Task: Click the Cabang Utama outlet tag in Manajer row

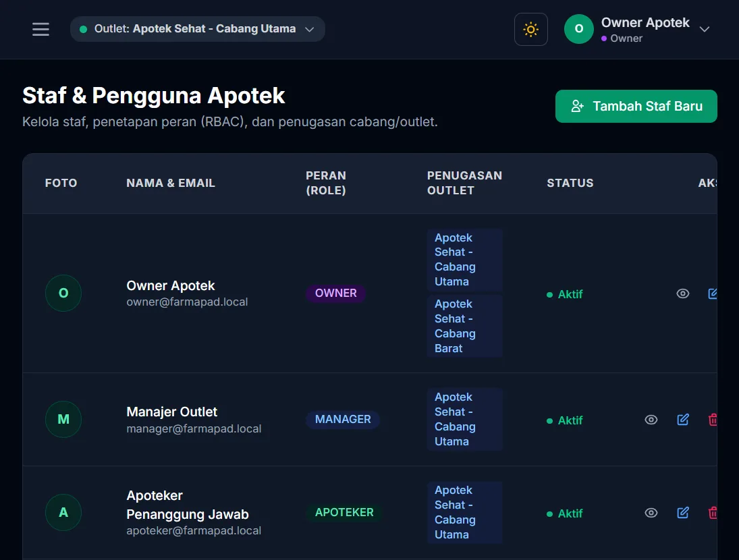Action: point(464,419)
